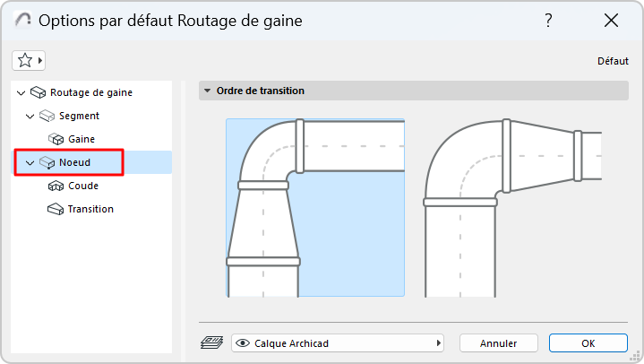Collapse the Ordre de transition panel

click(208, 91)
